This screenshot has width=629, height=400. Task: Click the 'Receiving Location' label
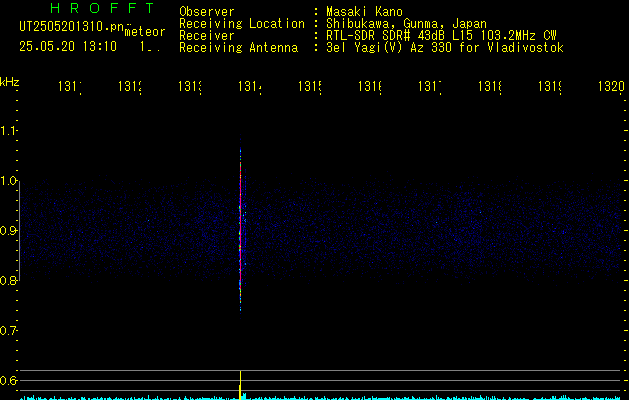point(242,24)
